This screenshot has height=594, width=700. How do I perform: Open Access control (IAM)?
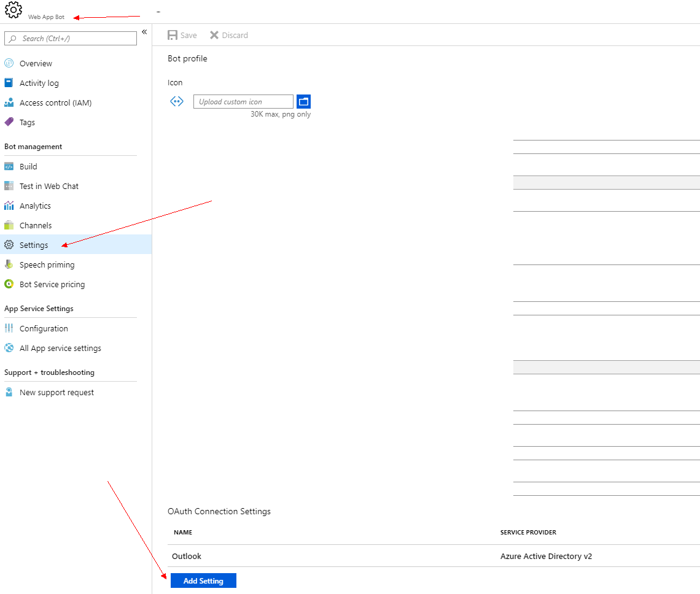pyautogui.click(x=55, y=102)
